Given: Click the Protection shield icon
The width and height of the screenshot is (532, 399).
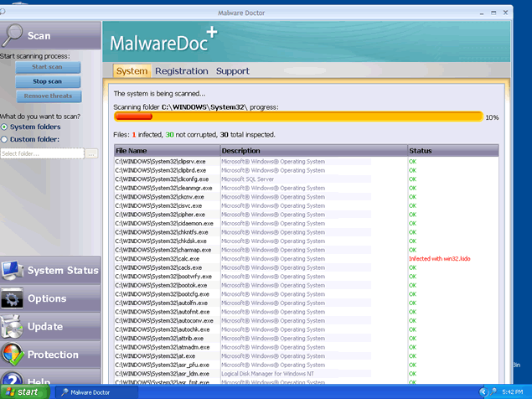Looking at the screenshot, I should click(x=12, y=355).
